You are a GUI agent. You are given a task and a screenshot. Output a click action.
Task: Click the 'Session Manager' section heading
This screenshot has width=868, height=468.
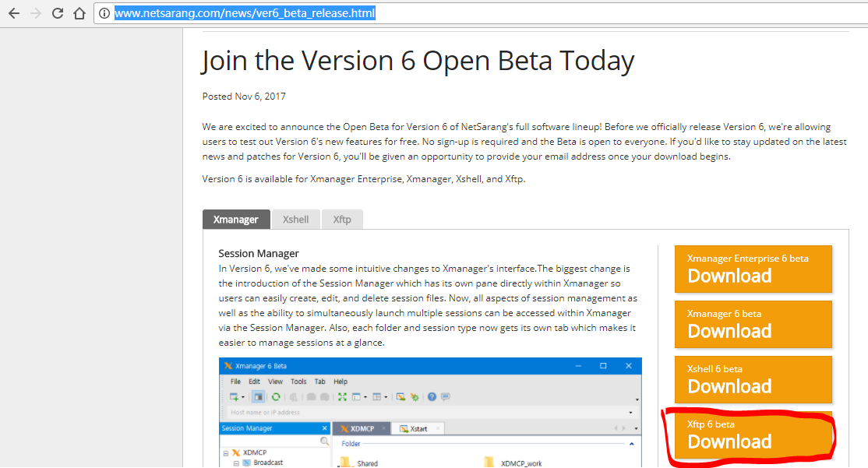(259, 253)
